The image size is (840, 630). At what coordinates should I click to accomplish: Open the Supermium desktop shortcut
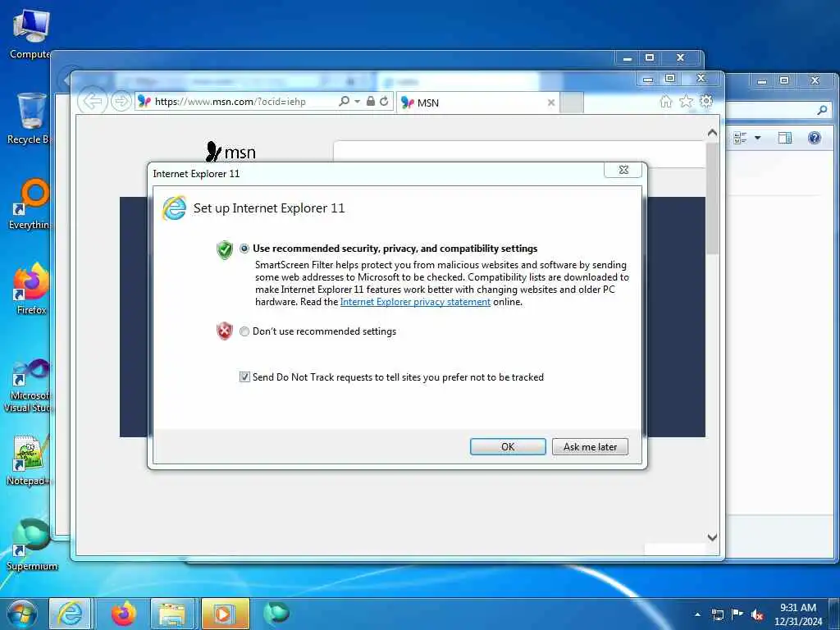[x=31, y=545]
